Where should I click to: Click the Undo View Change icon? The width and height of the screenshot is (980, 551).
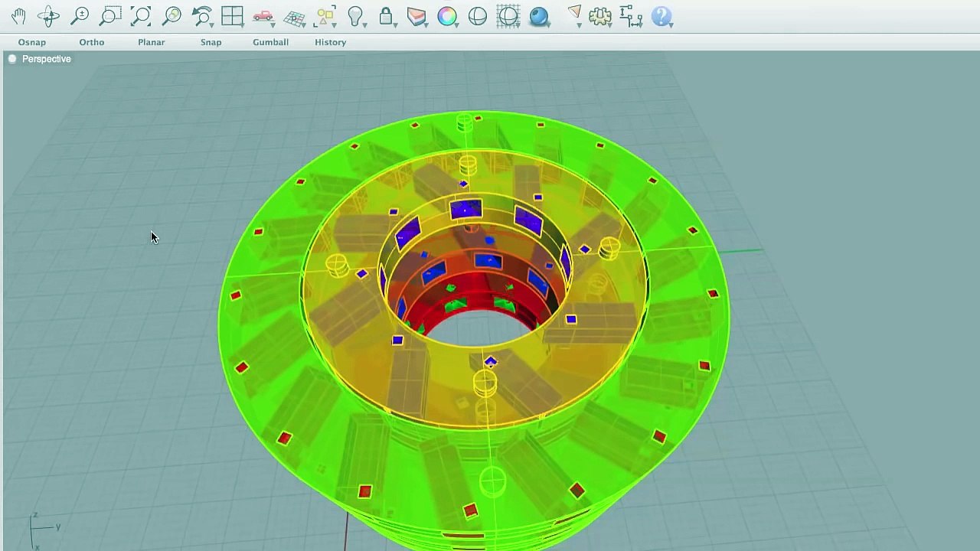pyautogui.click(x=202, y=16)
